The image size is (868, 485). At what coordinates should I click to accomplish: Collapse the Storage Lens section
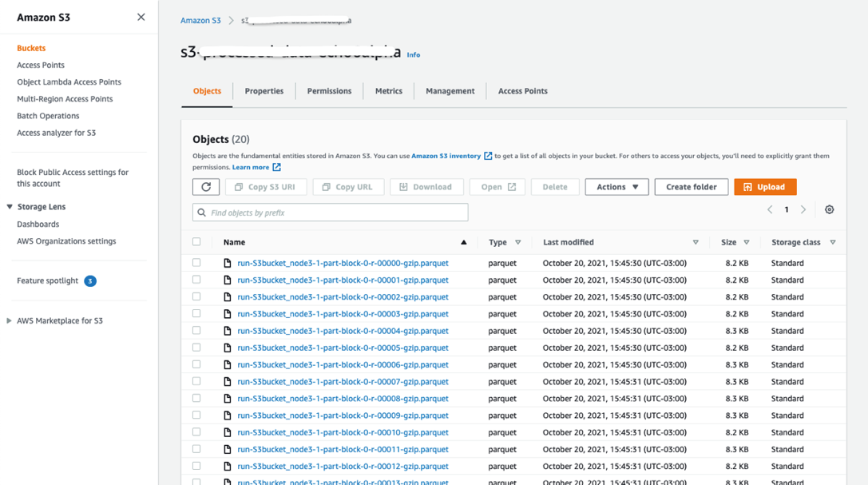point(10,206)
